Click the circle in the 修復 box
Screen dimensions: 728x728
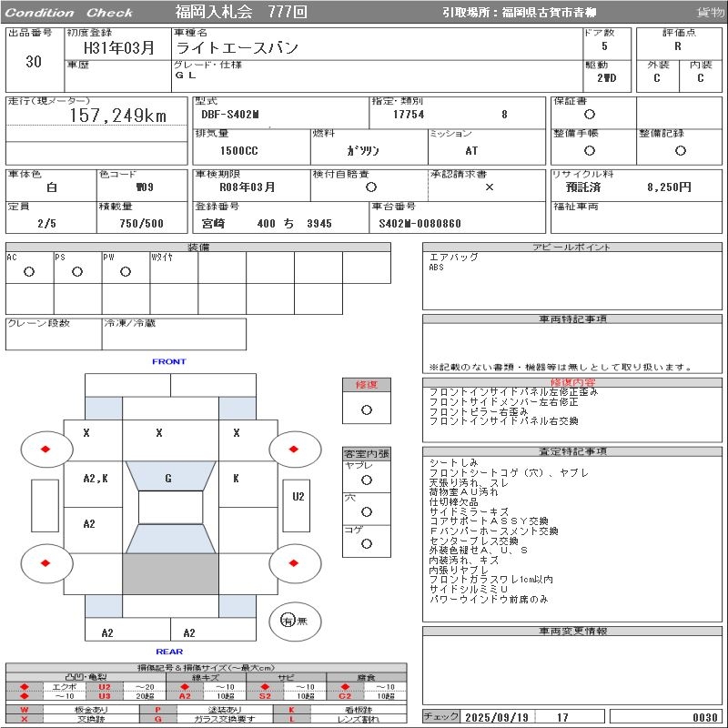click(367, 410)
